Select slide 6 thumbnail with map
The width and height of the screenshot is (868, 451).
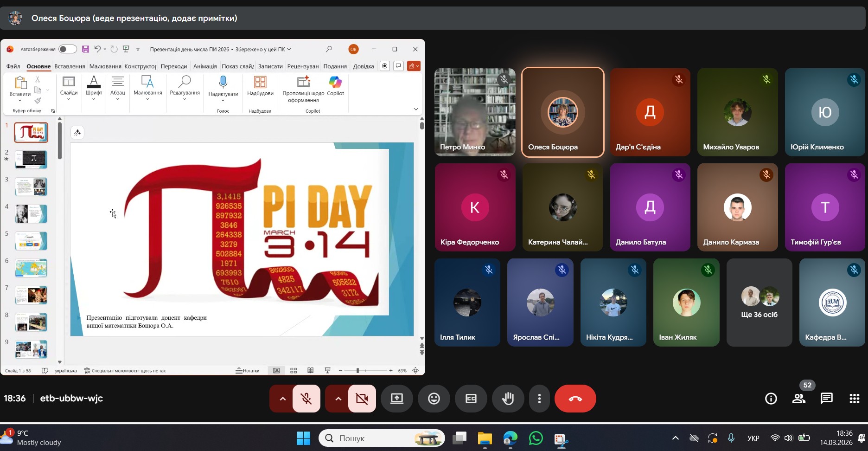[x=31, y=268]
